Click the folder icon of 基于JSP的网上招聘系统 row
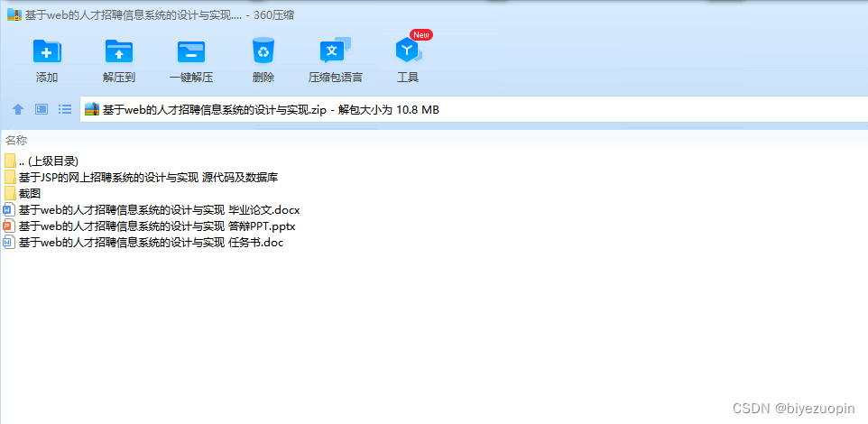 (x=10, y=177)
